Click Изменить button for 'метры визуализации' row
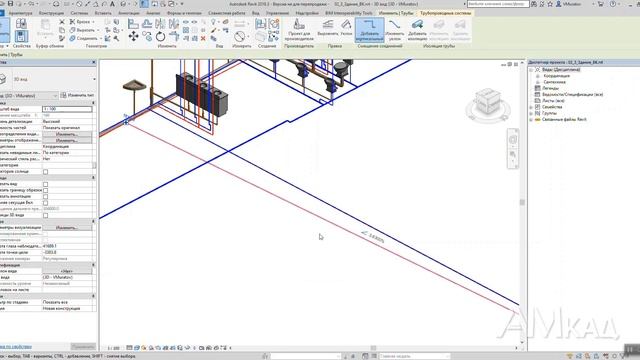640x360 pixels. tap(67, 228)
